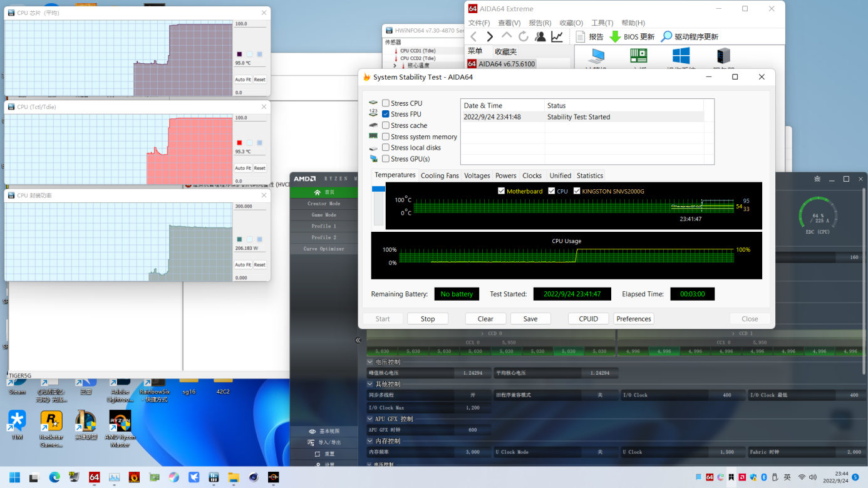Viewport: 868px width, 488px height.
Task: Toggle the Motherboard temperature graph checkbox
Action: (x=501, y=191)
